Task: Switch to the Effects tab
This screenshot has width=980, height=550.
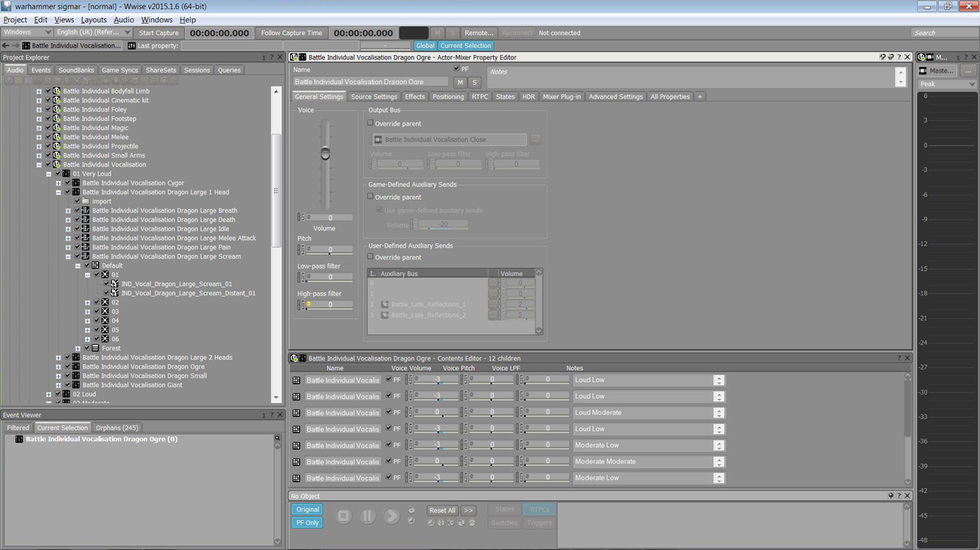Action: (x=415, y=96)
